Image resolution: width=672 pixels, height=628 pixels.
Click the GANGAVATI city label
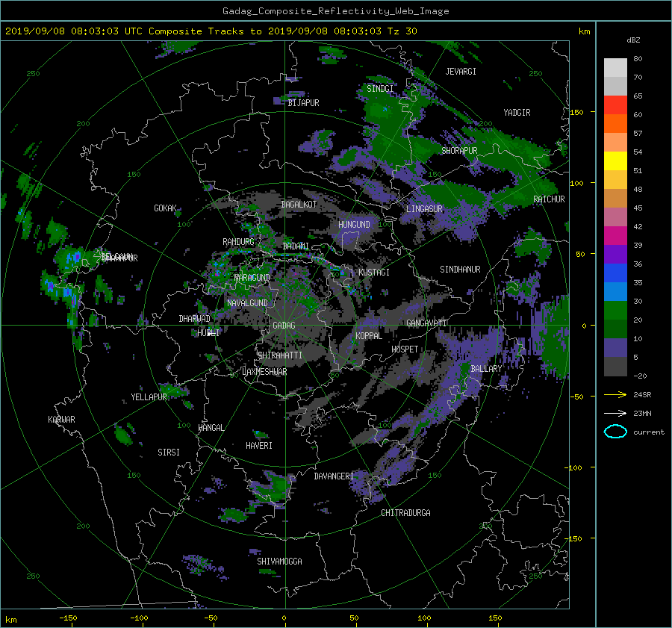(426, 323)
